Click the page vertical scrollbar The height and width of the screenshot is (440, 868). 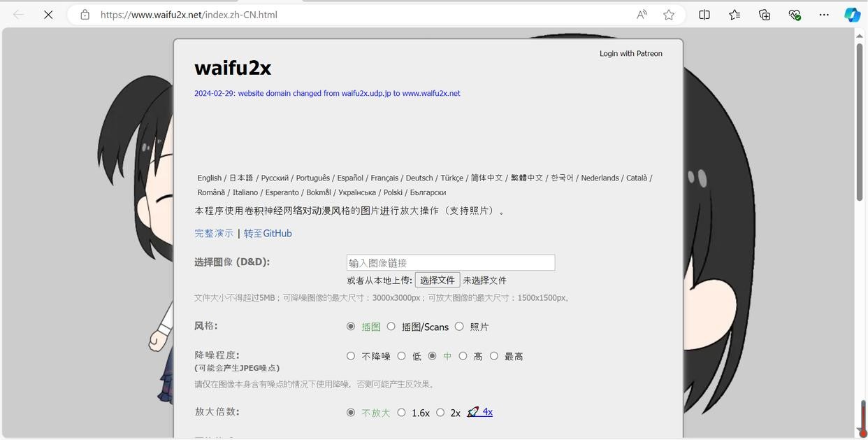(x=860, y=210)
